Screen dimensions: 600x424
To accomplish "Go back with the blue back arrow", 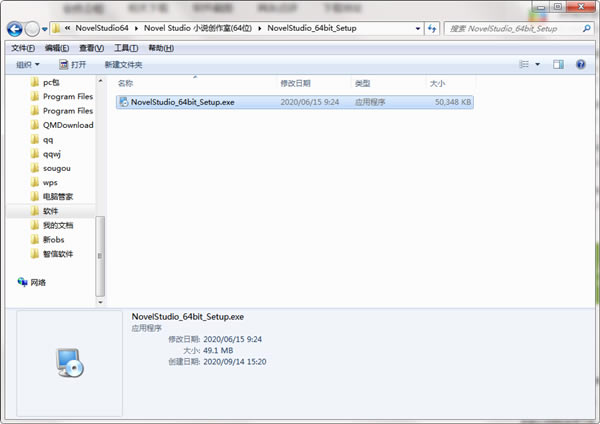I will pyautogui.click(x=15, y=29).
